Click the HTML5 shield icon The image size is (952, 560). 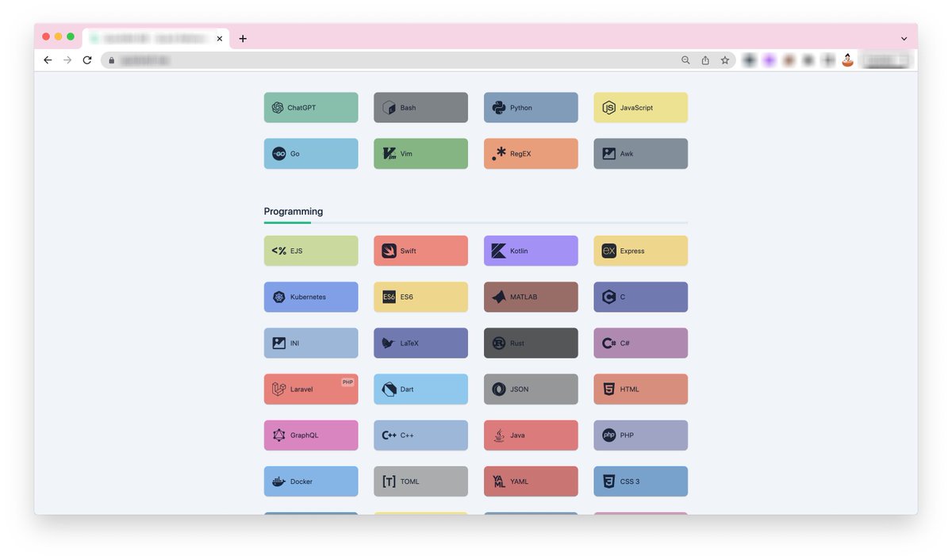point(608,389)
